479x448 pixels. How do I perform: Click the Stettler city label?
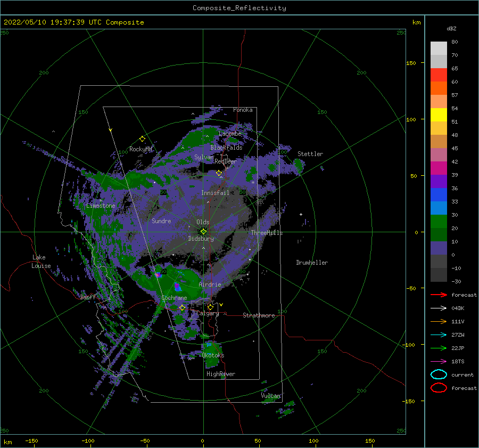310,154
